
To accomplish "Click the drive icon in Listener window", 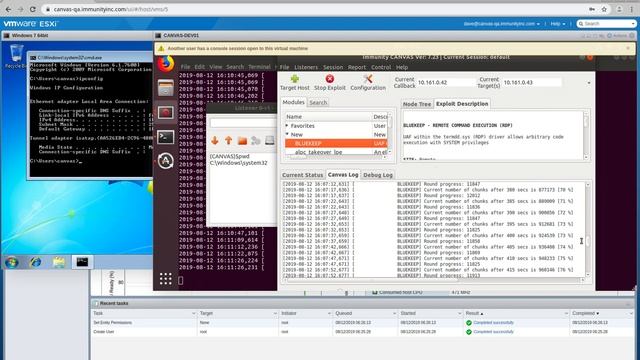I will [269, 141].
